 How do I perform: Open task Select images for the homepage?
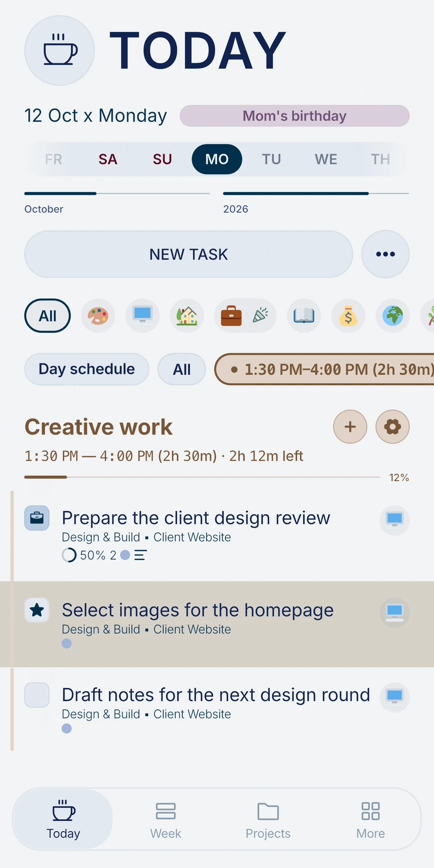tap(198, 610)
